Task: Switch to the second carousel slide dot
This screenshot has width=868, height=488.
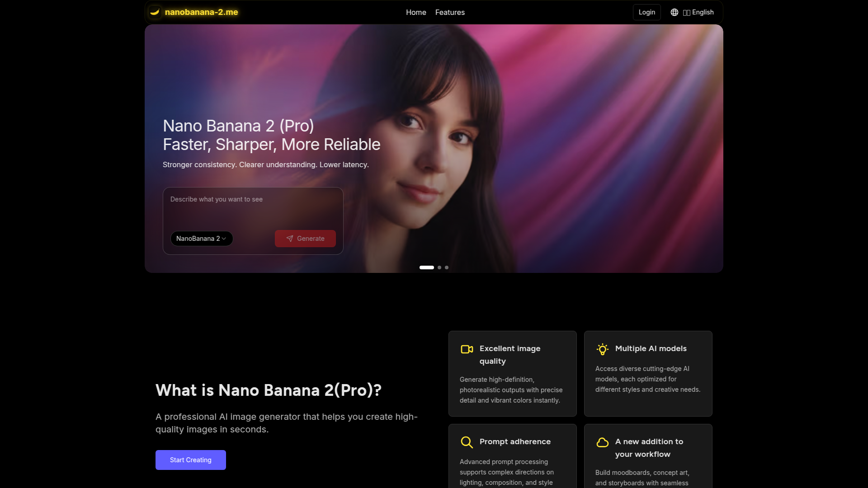Action: click(439, 267)
